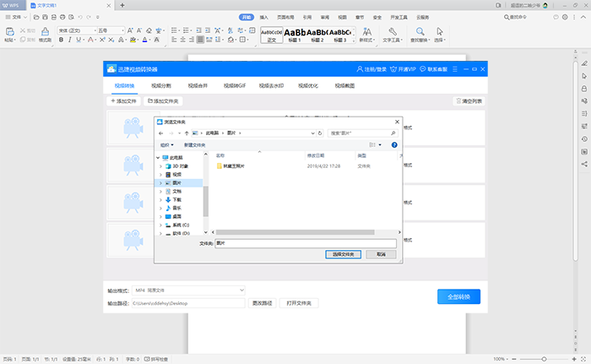
Task: Click the clear formatting eraser icon
Action: 149,30
